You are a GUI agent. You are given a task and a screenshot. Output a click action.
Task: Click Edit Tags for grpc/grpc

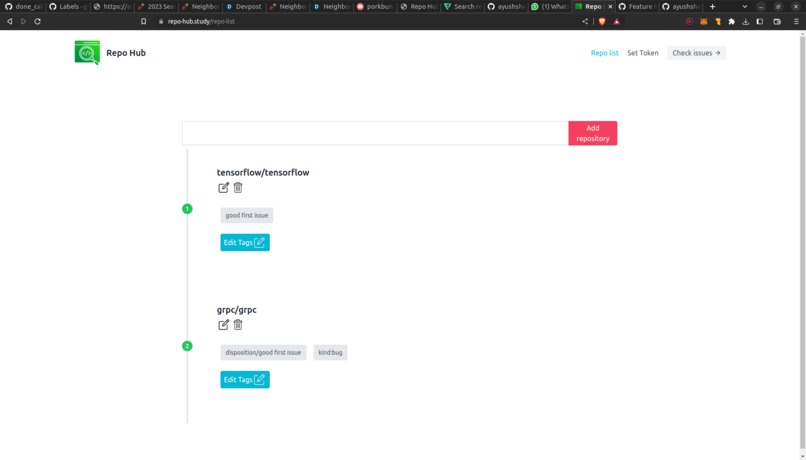click(245, 380)
